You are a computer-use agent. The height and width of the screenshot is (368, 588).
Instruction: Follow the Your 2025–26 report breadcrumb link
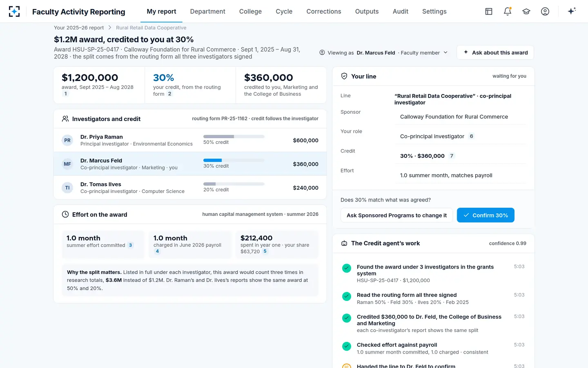point(79,28)
